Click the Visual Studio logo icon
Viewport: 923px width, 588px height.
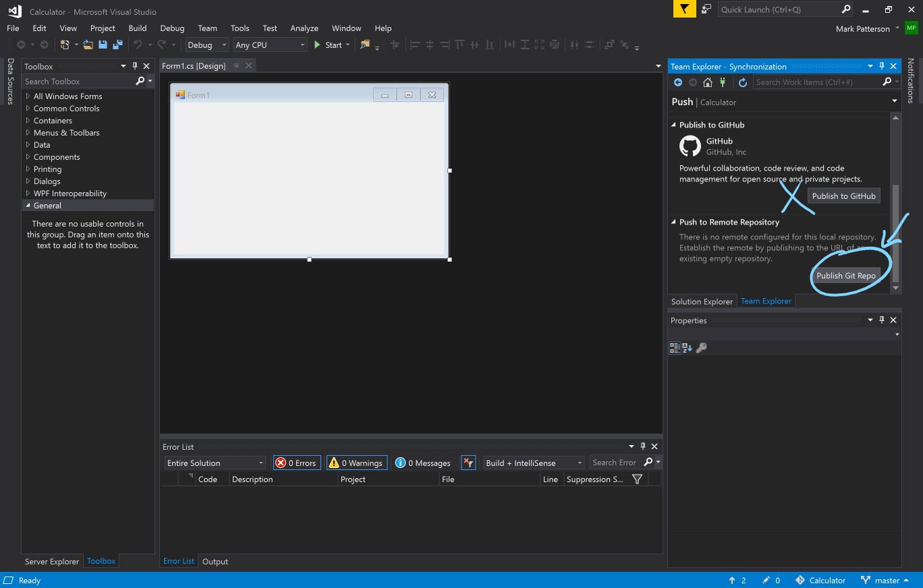tap(14, 11)
